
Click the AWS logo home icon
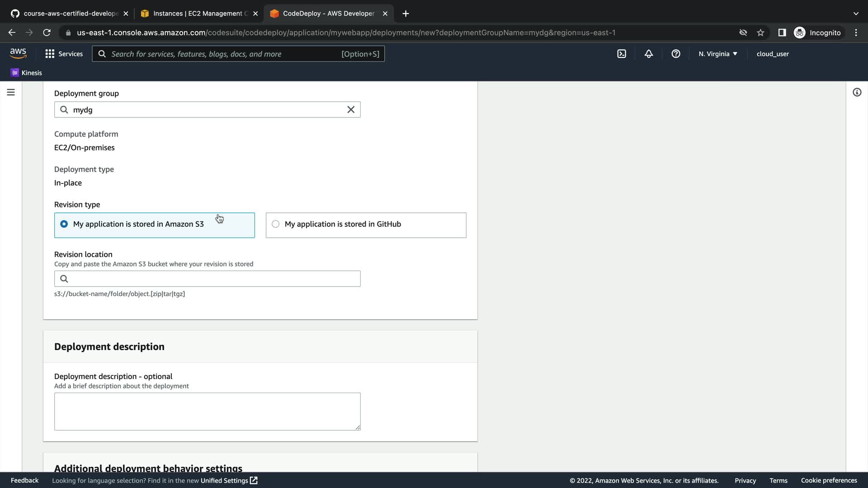(18, 53)
